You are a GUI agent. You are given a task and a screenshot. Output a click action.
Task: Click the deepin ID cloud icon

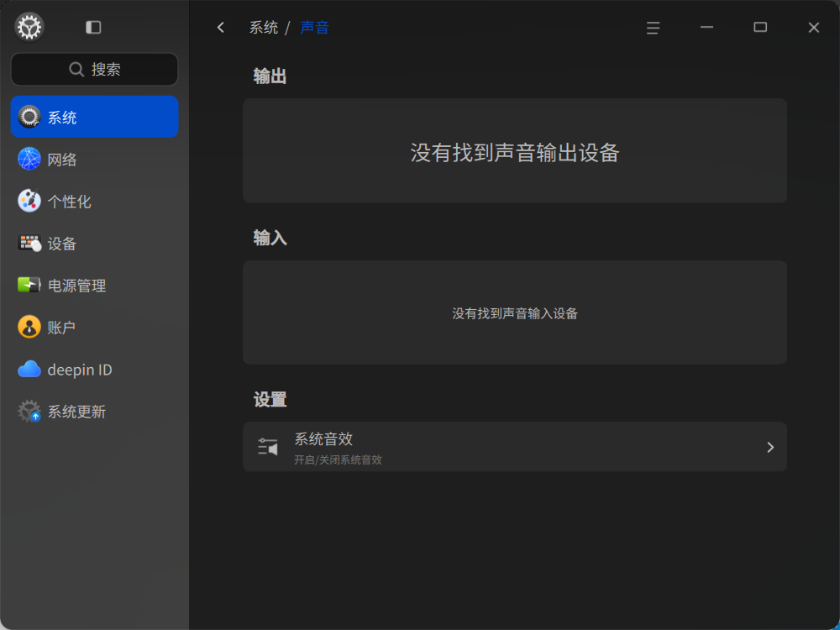[29, 369]
